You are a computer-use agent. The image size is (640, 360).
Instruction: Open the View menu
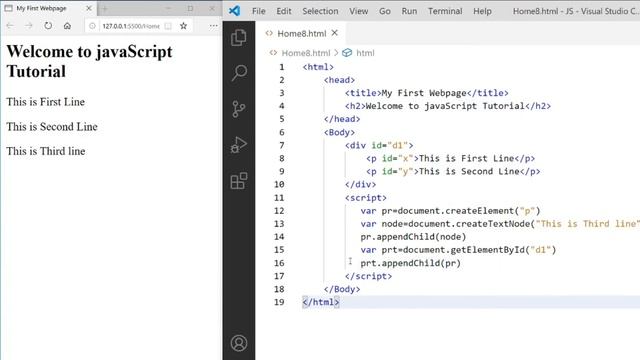(358, 11)
